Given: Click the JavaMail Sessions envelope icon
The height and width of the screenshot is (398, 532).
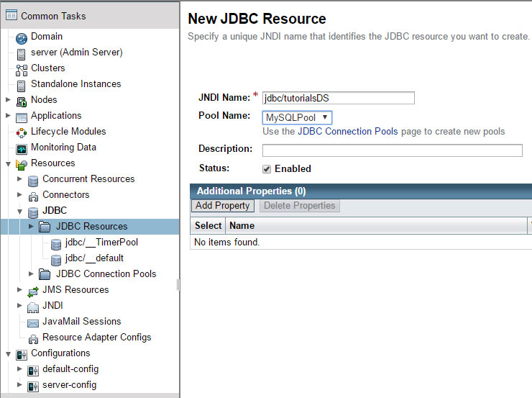Looking at the screenshot, I should [x=33, y=323].
